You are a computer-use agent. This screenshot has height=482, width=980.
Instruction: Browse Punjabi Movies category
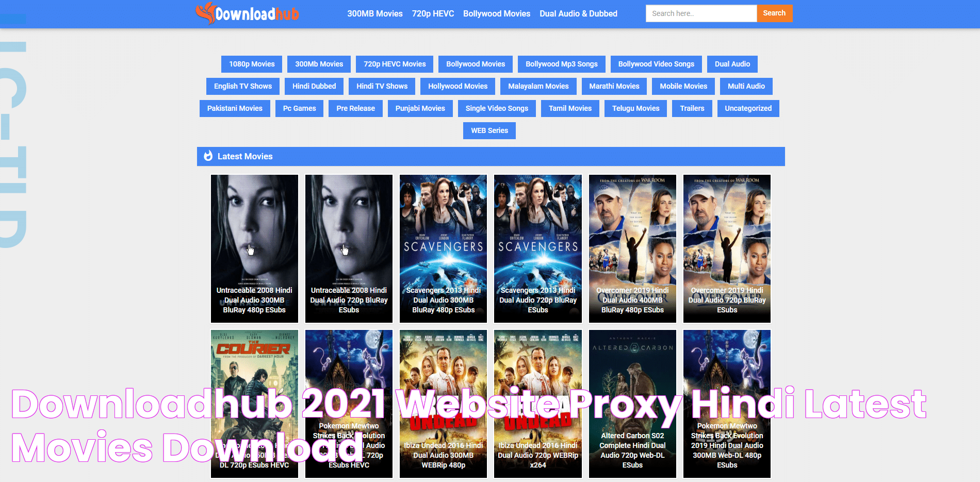(x=420, y=108)
